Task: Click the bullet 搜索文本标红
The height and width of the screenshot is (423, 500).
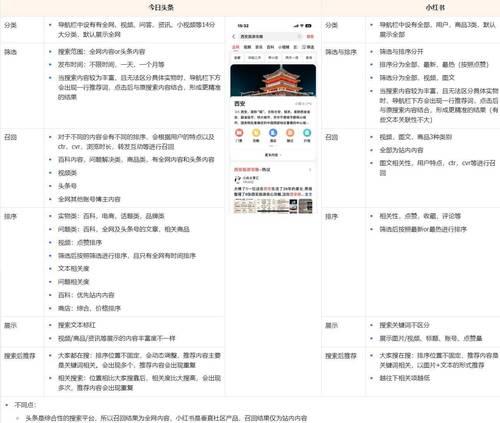Action: (77, 325)
